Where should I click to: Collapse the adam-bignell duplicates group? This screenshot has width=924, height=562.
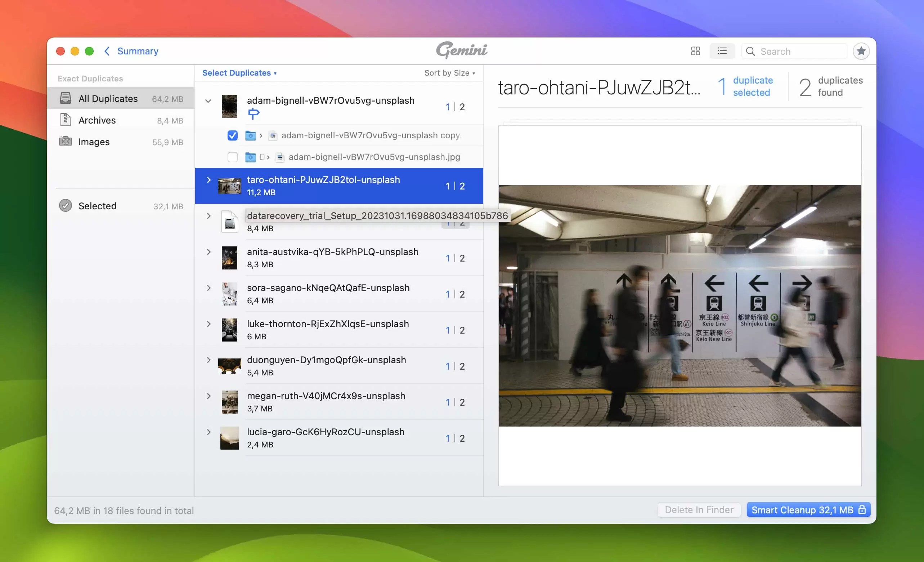pyautogui.click(x=208, y=101)
